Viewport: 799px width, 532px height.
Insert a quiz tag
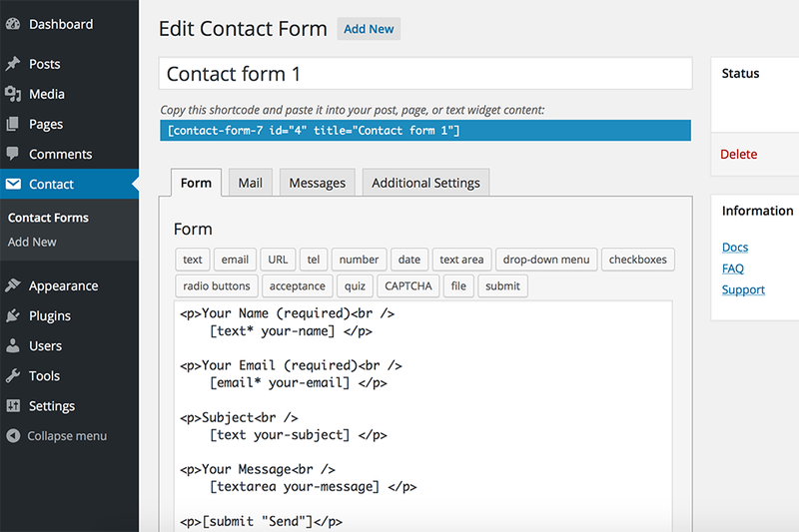[x=355, y=286]
